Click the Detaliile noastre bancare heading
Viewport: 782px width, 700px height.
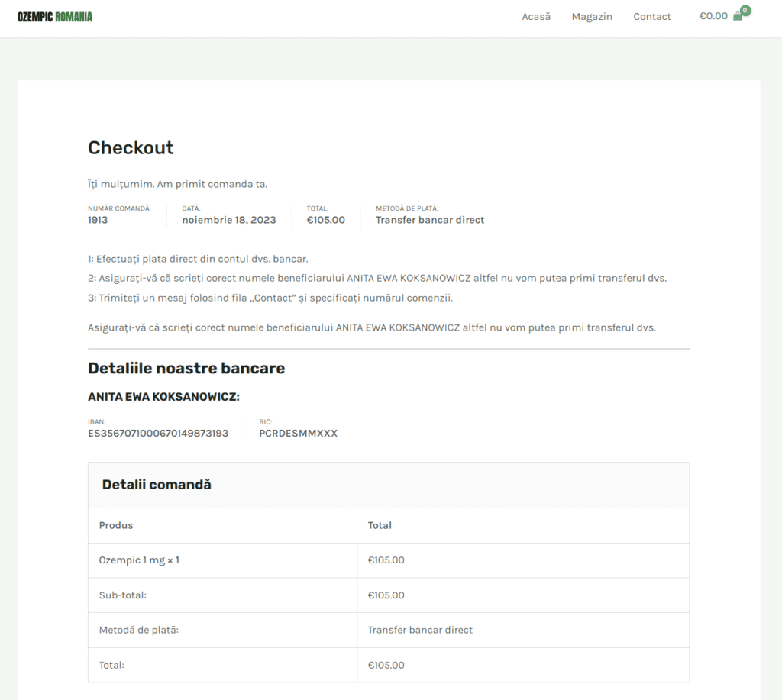tap(186, 368)
